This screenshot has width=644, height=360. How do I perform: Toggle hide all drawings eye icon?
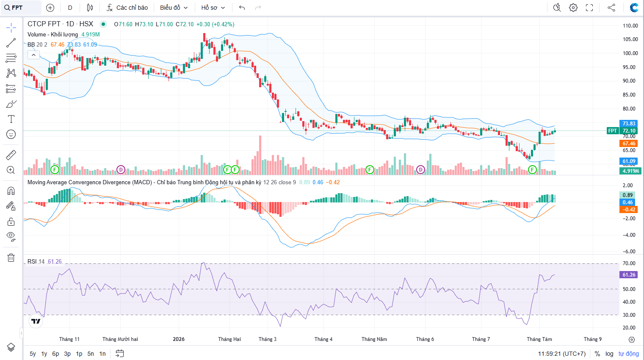click(11, 236)
